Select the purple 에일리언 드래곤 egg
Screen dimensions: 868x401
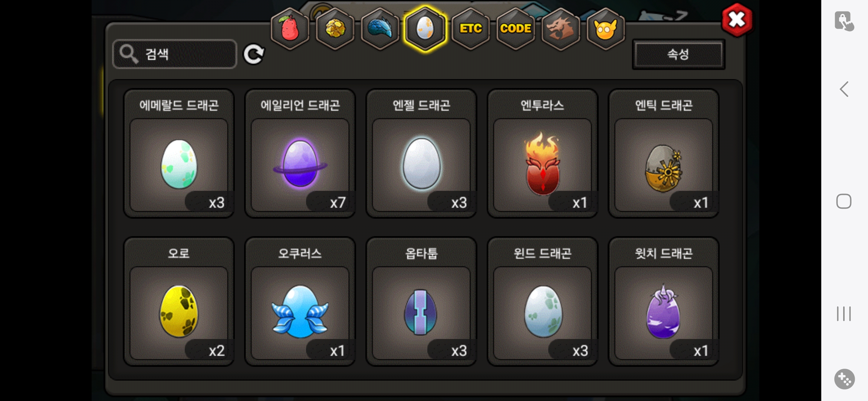[300, 153]
